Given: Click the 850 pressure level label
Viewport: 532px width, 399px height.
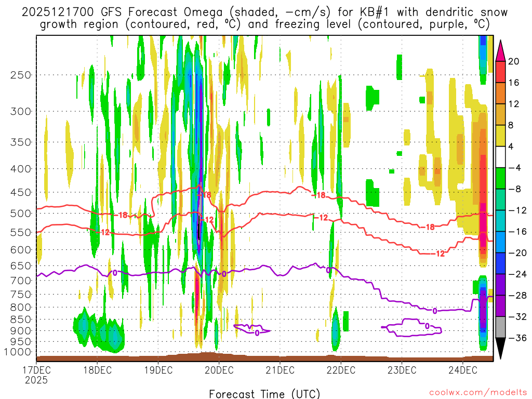Looking at the screenshot, I should pyautogui.click(x=21, y=320).
